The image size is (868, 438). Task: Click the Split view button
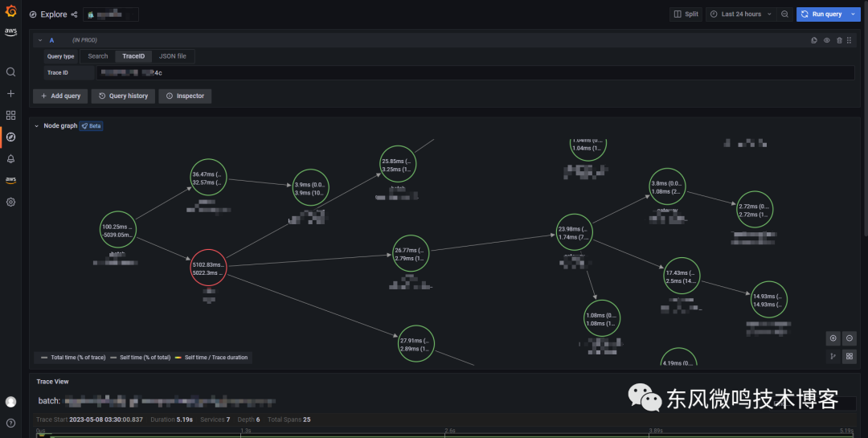click(x=686, y=14)
